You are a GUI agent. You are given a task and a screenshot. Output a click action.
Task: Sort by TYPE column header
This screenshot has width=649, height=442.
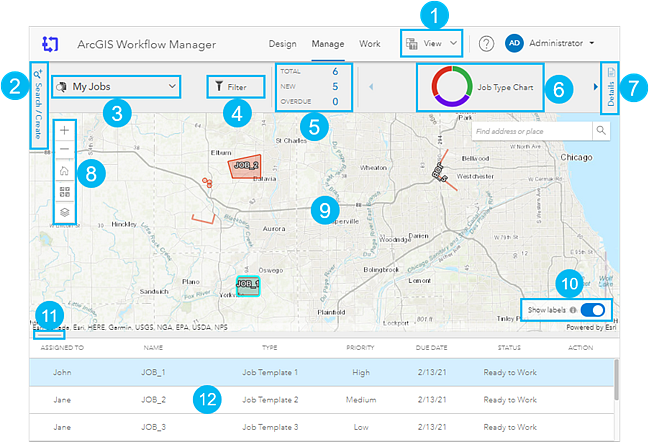pos(269,348)
